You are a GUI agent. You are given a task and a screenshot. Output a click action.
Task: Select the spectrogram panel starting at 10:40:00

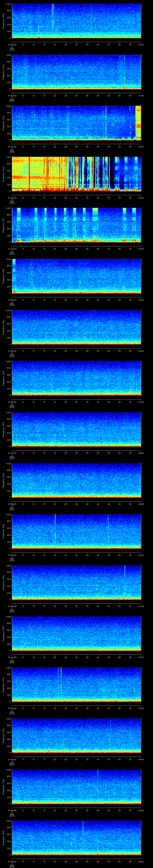click(76, 583)
